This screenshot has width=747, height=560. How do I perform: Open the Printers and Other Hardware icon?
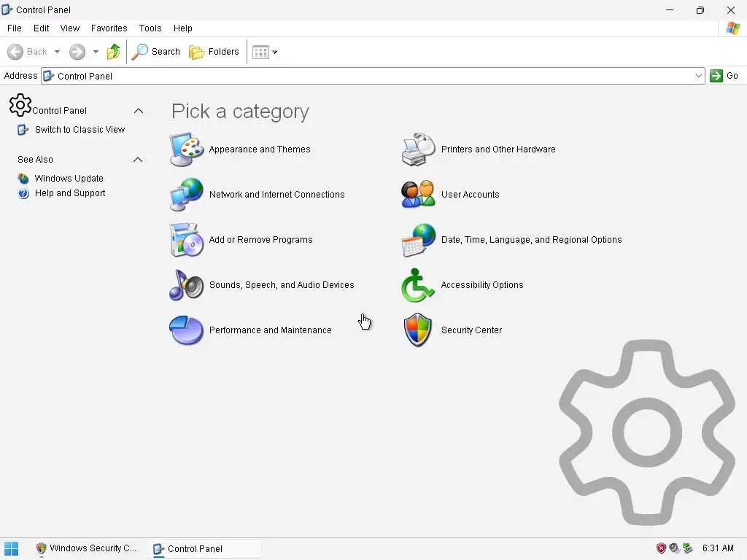418,149
